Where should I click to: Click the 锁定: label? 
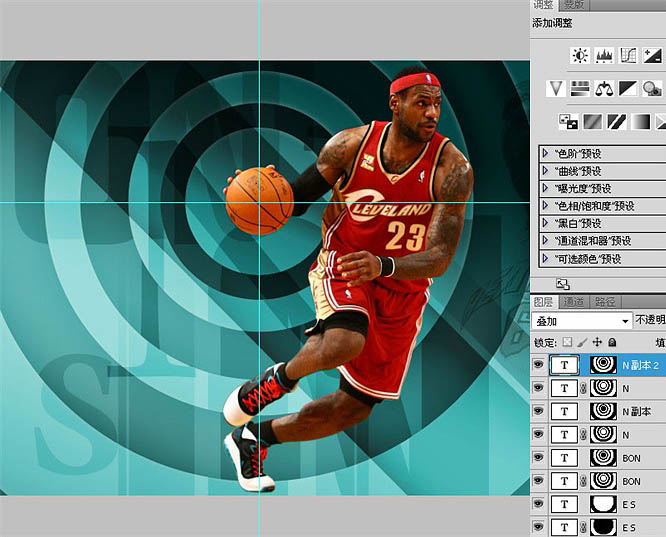[546, 342]
